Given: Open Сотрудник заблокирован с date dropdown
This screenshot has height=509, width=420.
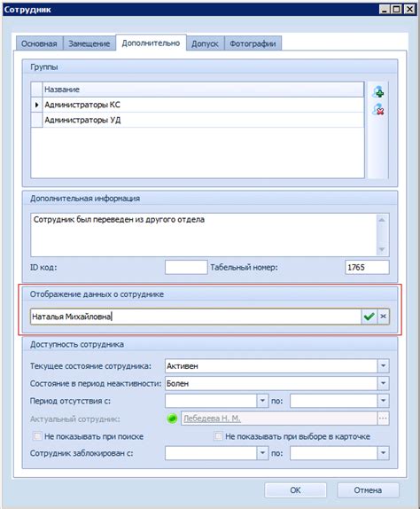Looking at the screenshot, I should pyautogui.click(x=262, y=453).
